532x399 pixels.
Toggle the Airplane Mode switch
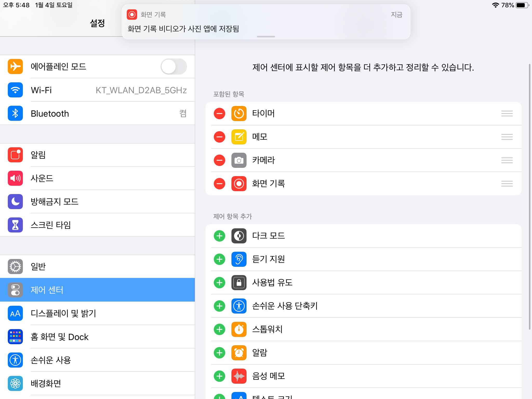(x=174, y=67)
